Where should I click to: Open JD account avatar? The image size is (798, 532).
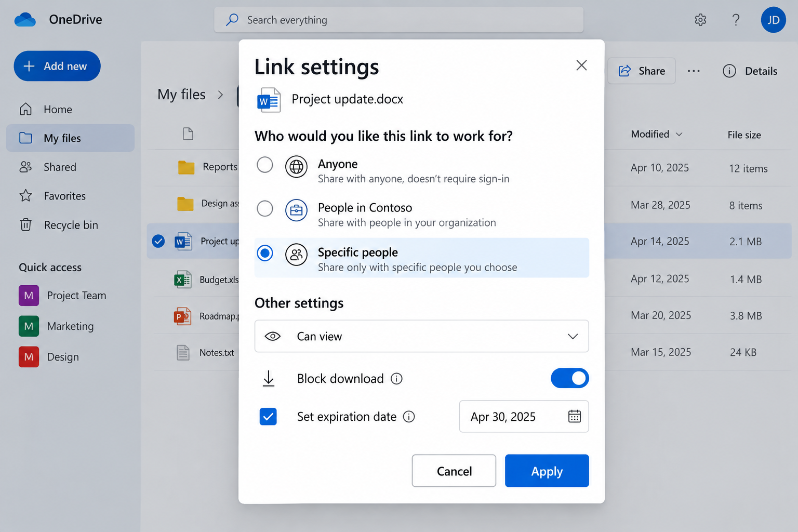click(x=773, y=20)
